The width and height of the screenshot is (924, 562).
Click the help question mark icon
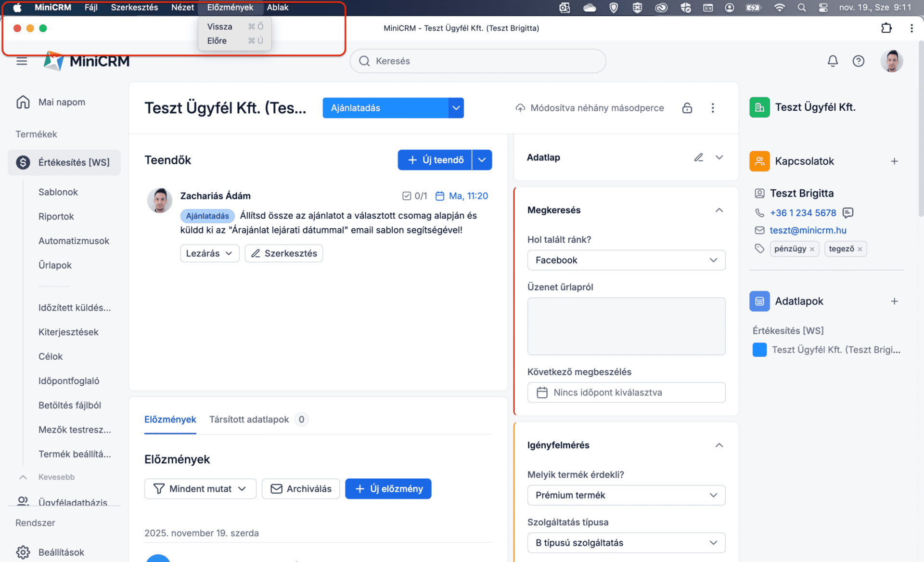coord(858,61)
